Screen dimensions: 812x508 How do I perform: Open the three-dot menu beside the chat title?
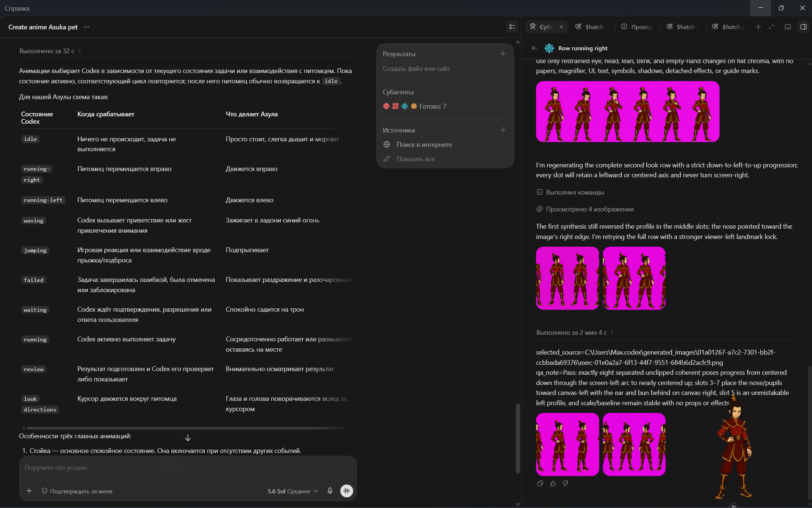pos(87,27)
